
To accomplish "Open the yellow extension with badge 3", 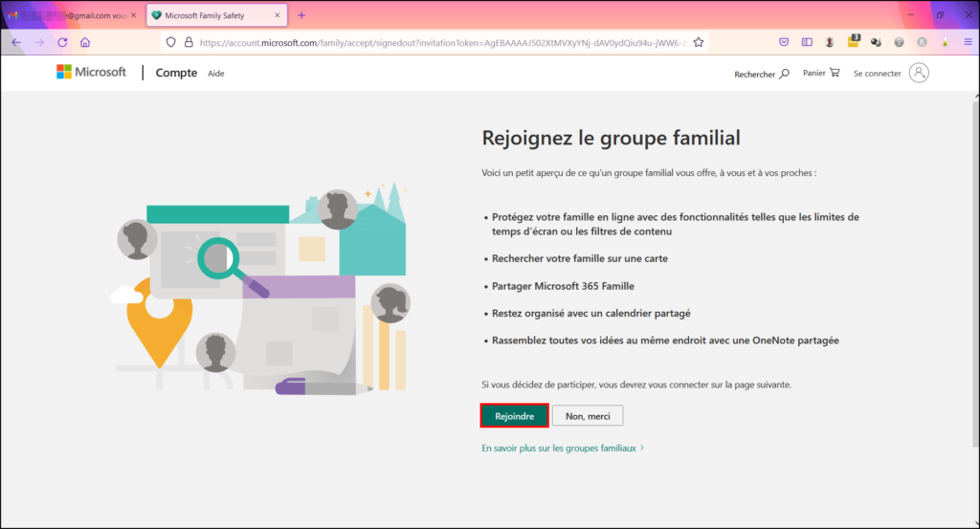I will coord(854,41).
